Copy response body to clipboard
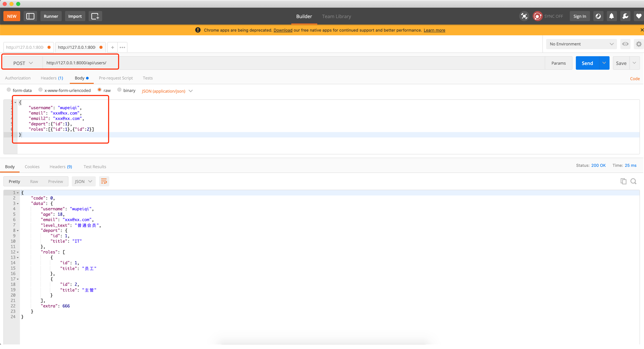 [623, 181]
